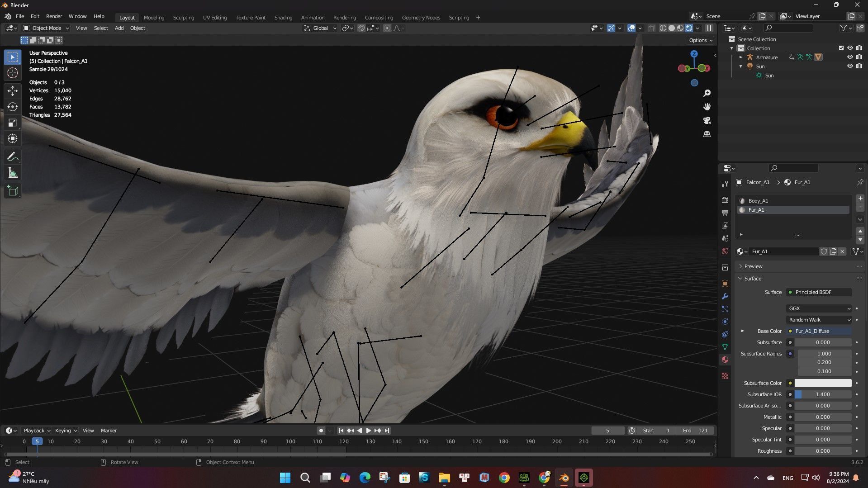Activate the Select Box tool
The height and width of the screenshot is (488, 868).
[13, 57]
